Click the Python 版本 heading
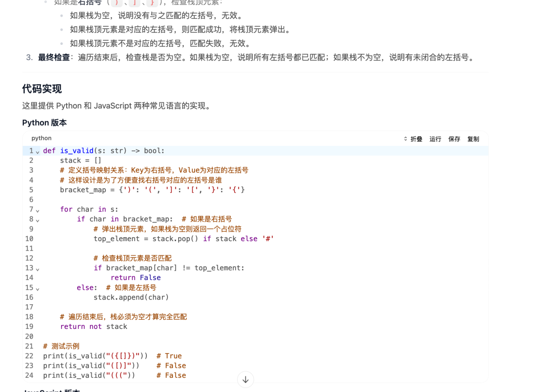This screenshot has width=545, height=392. 44,123
